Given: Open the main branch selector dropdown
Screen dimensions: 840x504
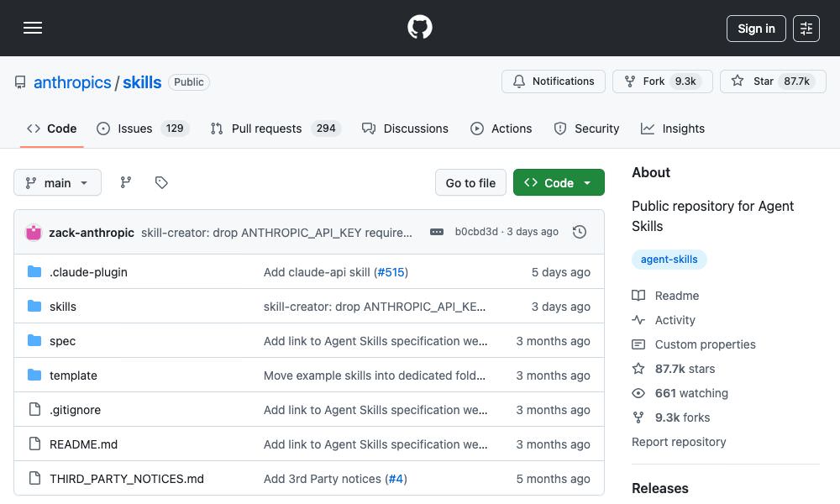Looking at the screenshot, I should [57, 182].
